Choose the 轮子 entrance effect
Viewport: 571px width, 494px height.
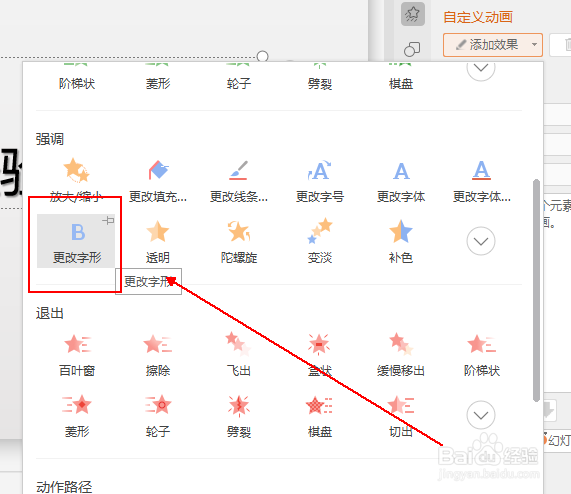point(239,77)
